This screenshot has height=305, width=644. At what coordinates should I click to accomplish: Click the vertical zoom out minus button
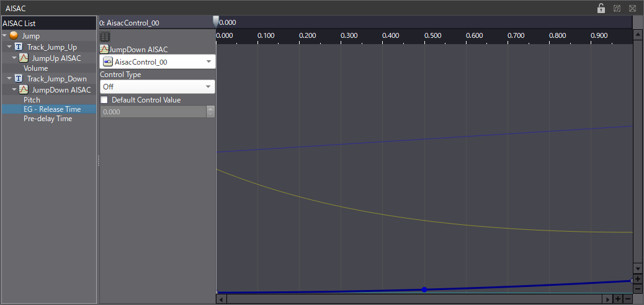[638, 288]
